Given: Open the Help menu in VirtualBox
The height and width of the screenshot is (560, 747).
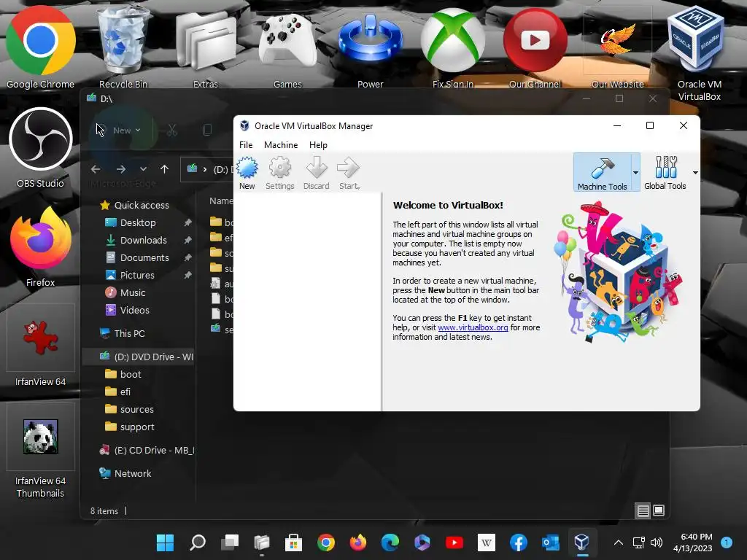Looking at the screenshot, I should point(318,145).
